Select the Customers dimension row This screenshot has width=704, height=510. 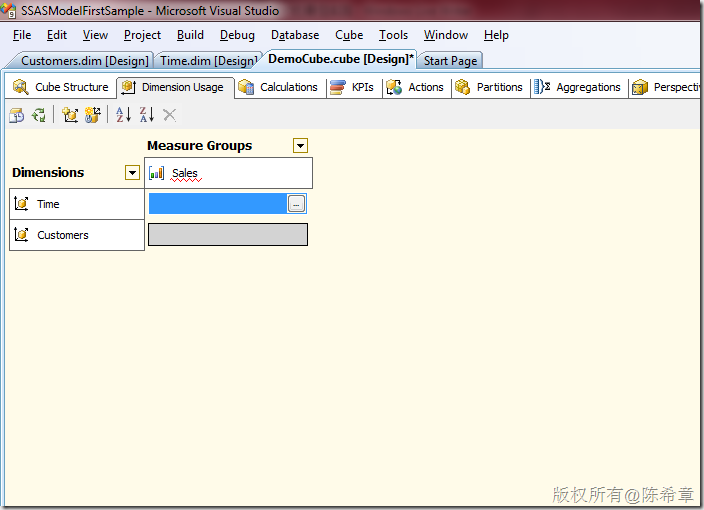click(x=77, y=235)
